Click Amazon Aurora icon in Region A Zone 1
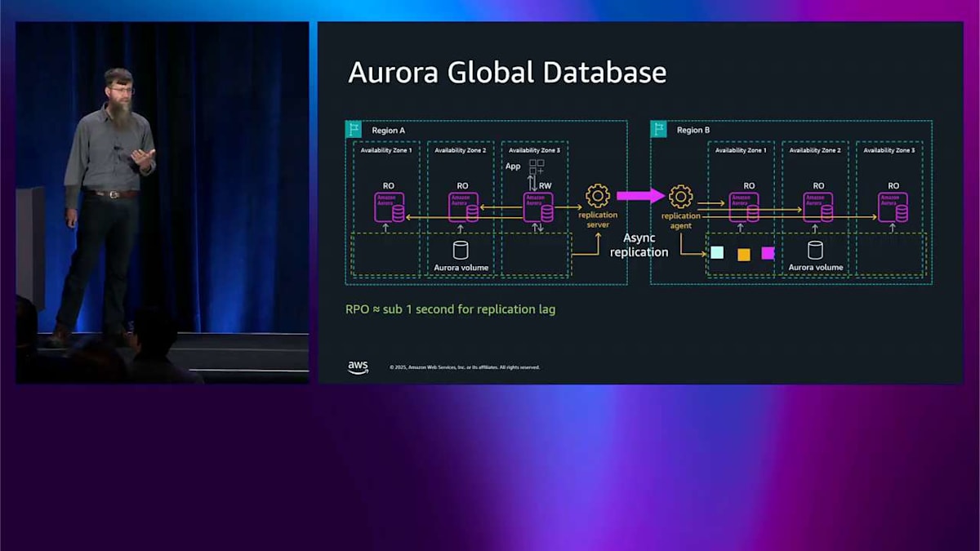 click(x=390, y=207)
